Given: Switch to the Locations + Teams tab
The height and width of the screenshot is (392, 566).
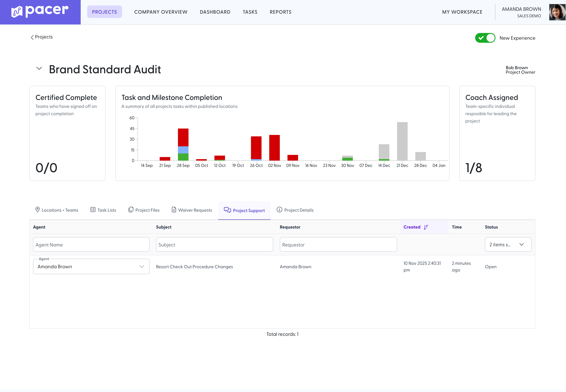Looking at the screenshot, I should (x=57, y=210).
